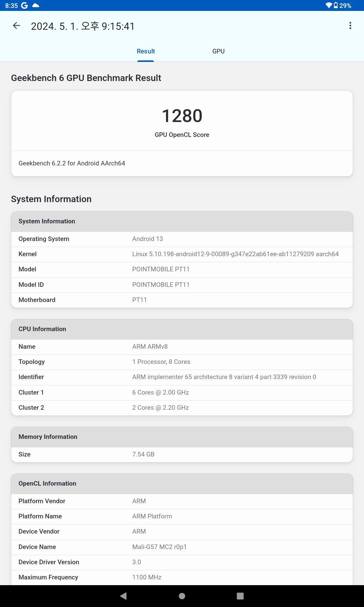Click the Android 13 value
Screen dimensions: 364x607
[148, 239]
